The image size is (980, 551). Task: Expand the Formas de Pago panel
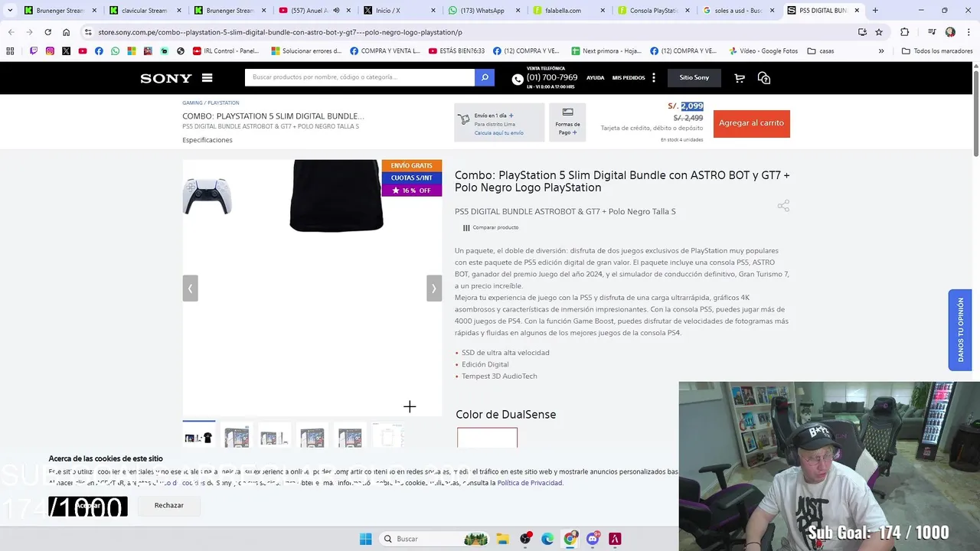(567, 122)
